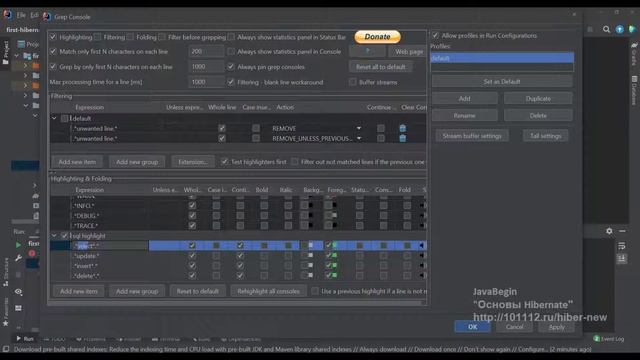Collapse the default filtering group
640x360 pixels.
tap(54, 118)
